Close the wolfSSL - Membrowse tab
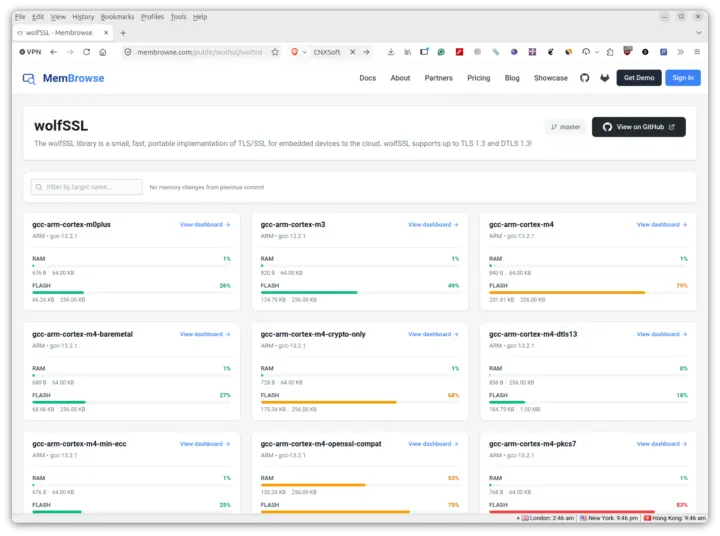This screenshot has height=536, width=720. pyautogui.click(x=106, y=33)
